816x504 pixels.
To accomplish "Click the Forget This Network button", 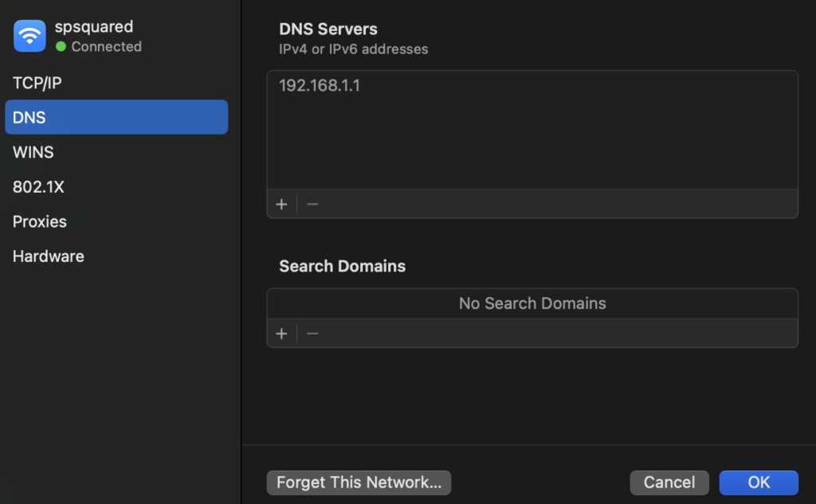I will click(x=359, y=483).
